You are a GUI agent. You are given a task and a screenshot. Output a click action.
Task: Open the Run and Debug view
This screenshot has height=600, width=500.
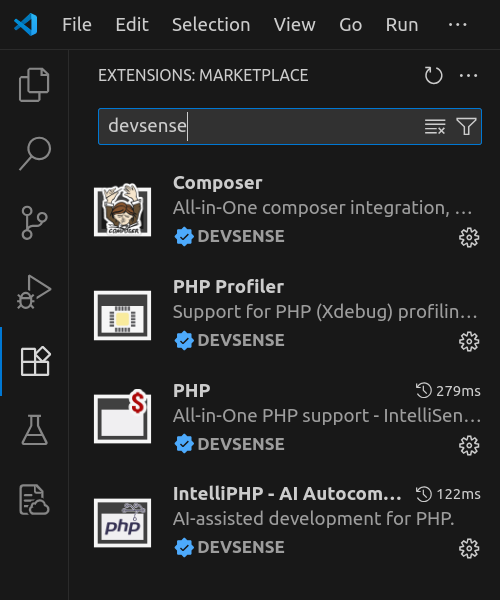[x=34, y=292]
